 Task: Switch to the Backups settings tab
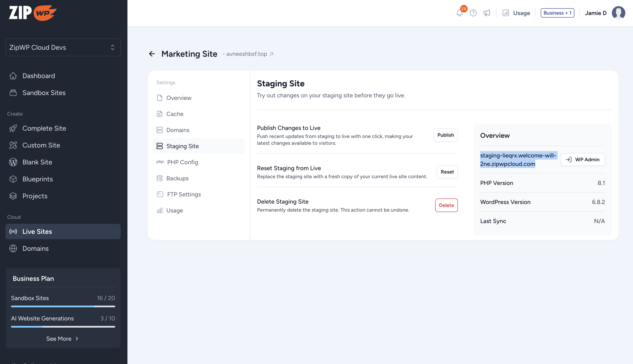[x=177, y=178]
